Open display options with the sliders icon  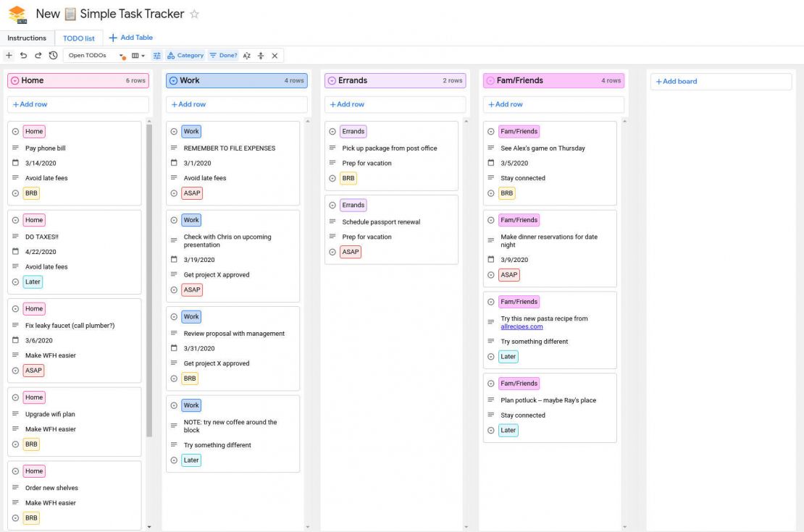coord(156,55)
